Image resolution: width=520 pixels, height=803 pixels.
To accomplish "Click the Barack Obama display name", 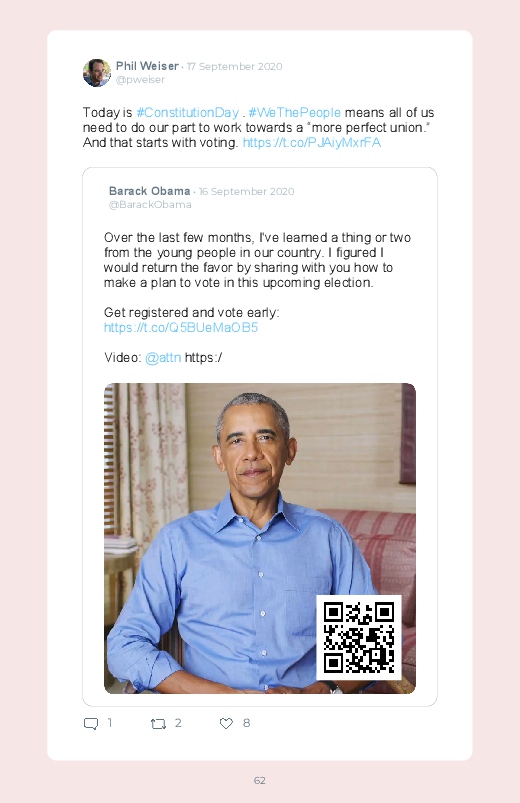I will [x=150, y=191].
